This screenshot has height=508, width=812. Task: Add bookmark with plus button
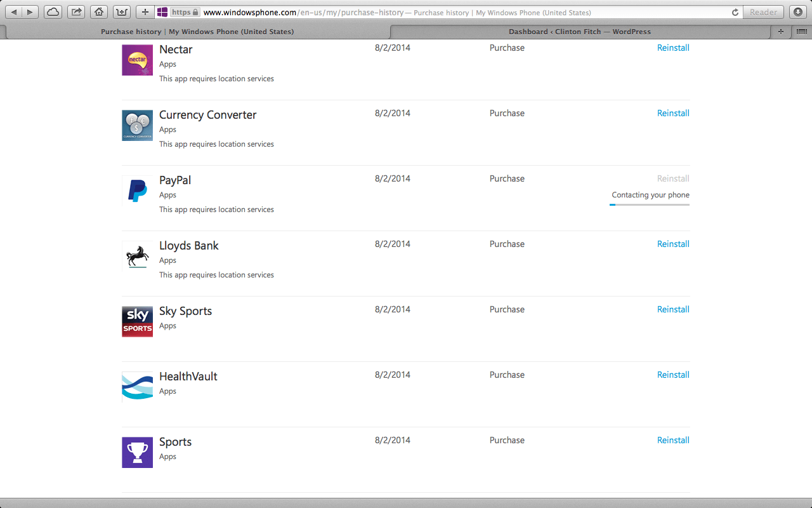145,12
